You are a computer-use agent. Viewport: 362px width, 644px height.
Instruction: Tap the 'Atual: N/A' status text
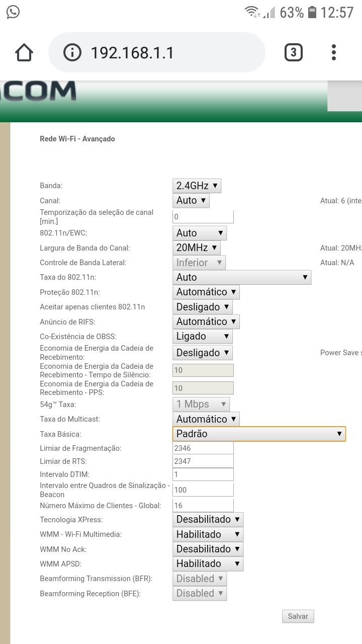(337, 263)
